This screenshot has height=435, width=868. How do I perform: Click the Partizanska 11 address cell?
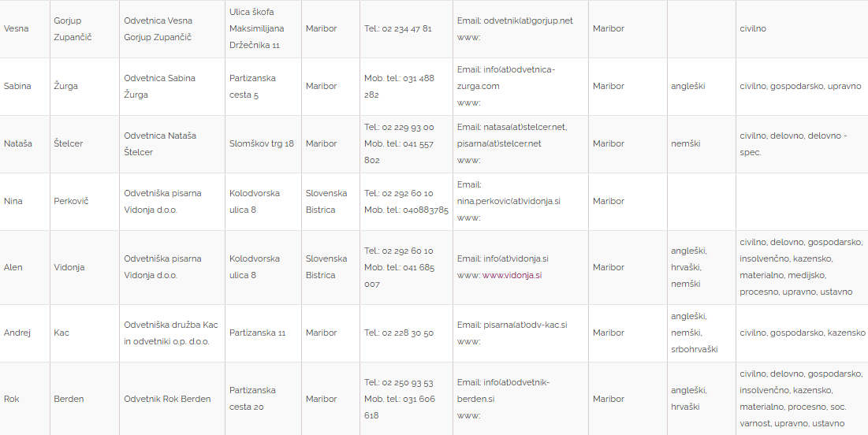point(257,333)
